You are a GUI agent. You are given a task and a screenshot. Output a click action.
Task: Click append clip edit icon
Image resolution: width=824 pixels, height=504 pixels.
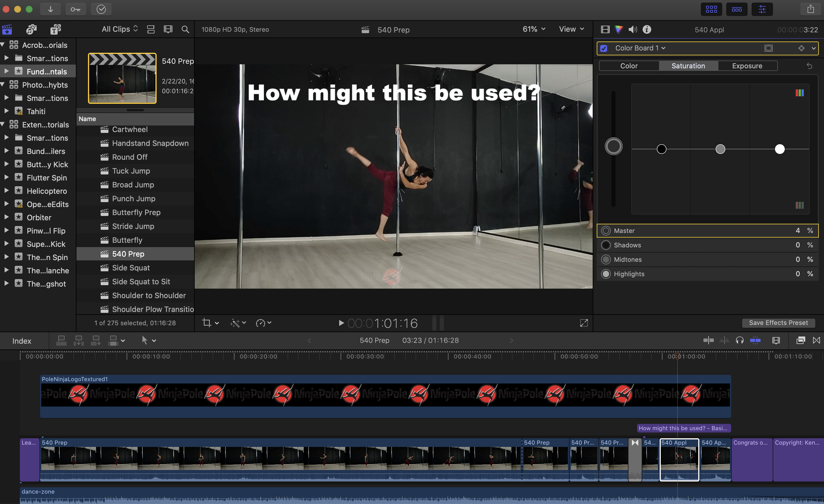click(x=96, y=341)
